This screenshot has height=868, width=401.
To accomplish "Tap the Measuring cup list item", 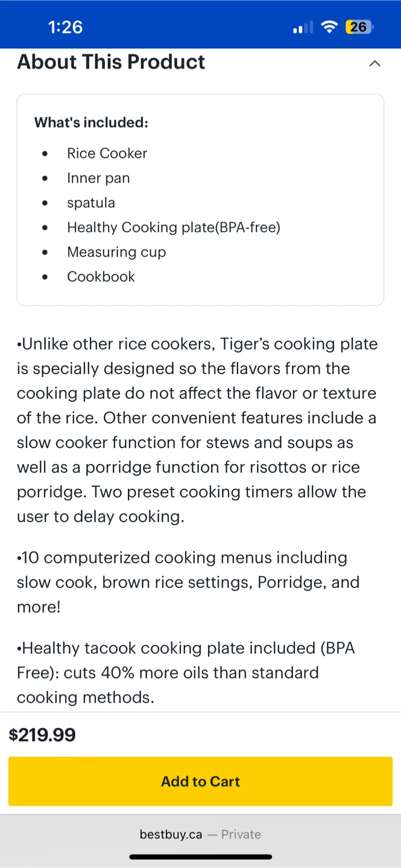I will point(116,252).
